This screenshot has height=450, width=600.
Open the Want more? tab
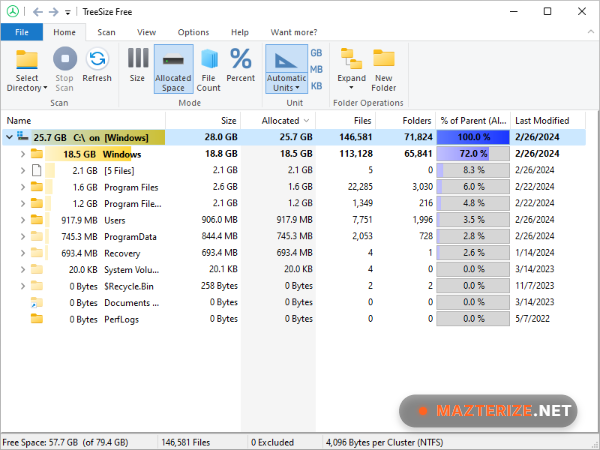click(294, 32)
